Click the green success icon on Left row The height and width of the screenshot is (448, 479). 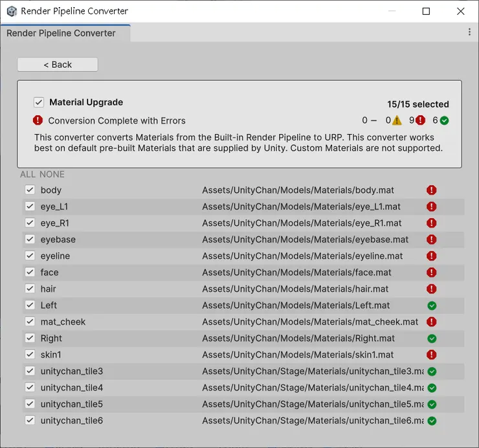(432, 306)
